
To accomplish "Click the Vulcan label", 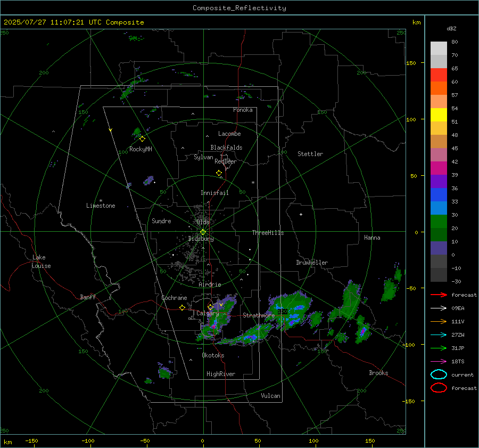I will (270, 396).
